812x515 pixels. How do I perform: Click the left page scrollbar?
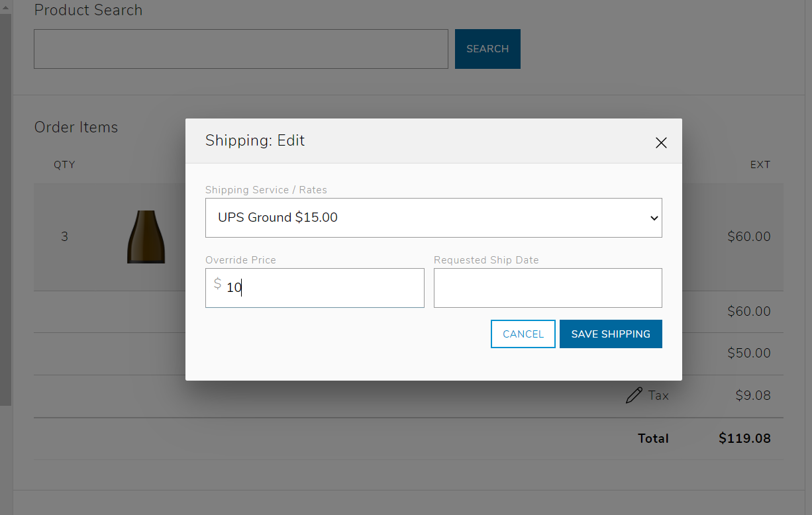click(6, 199)
